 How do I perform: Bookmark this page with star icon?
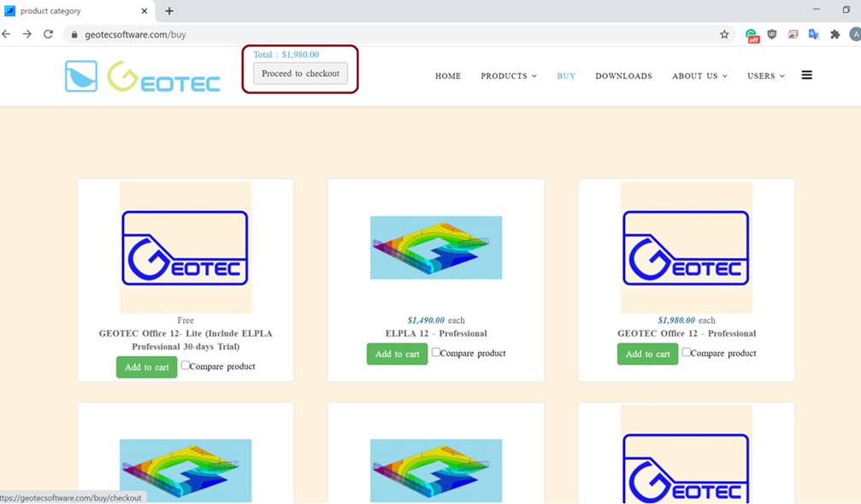pyautogui.click(x=724, y=34)
